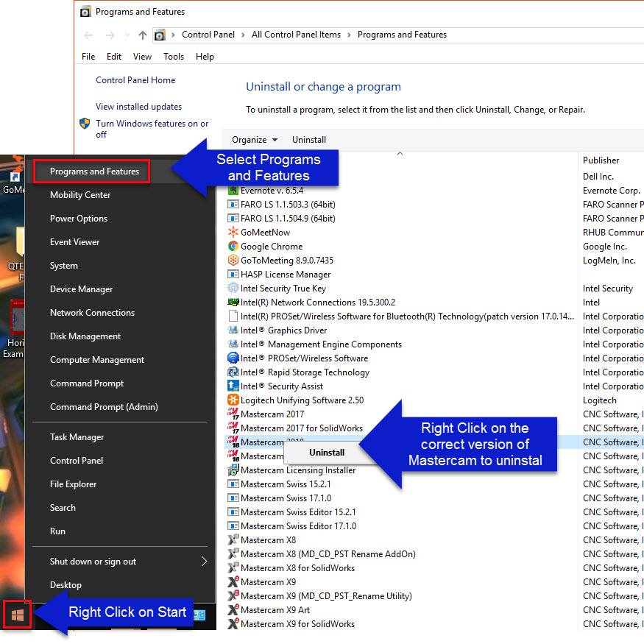Screen dimensions: 644x644
Task: Open the recent locations dropdown arrow
Action: pos(127,35)
